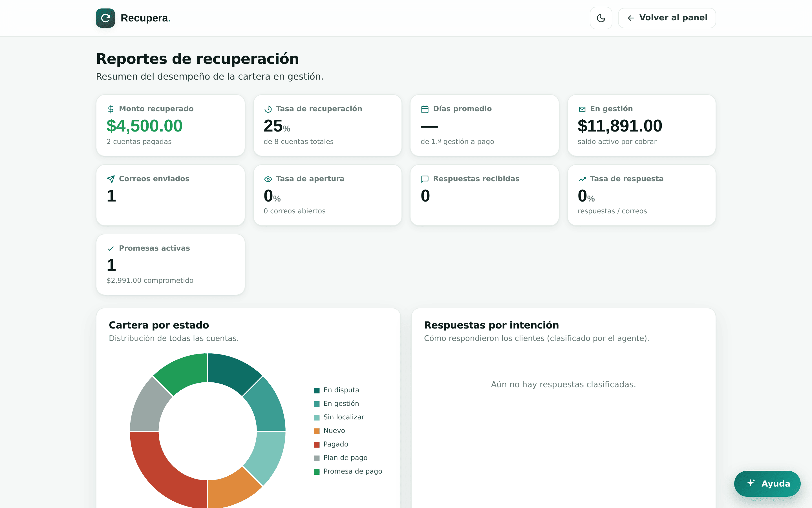Click the dollar icon on Monto recuperado
Viewport: 812px width, 508px height.
[111, 109]
